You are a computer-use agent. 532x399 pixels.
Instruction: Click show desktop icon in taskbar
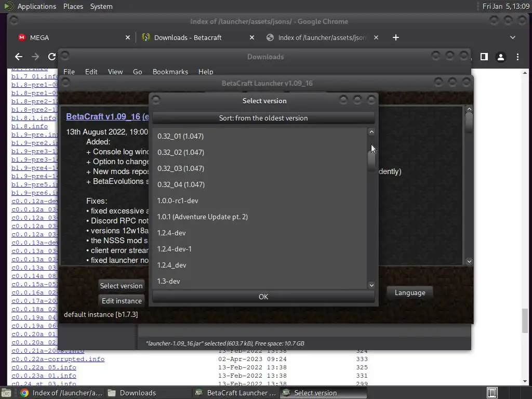click(6, 393)
